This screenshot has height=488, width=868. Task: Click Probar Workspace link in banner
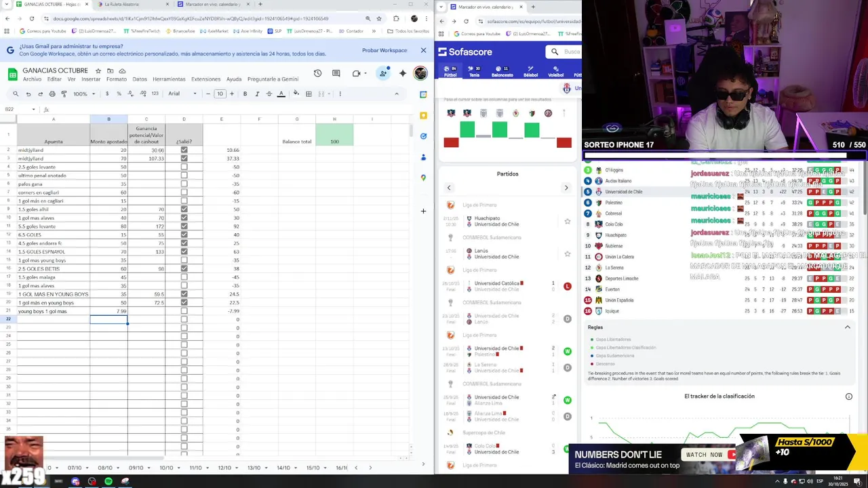point(384,50)
